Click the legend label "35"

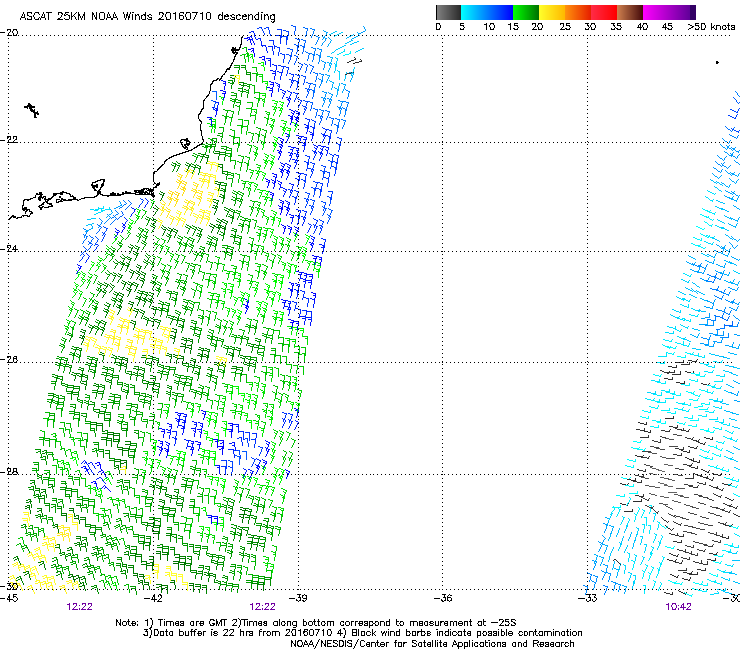pos(616,27)
